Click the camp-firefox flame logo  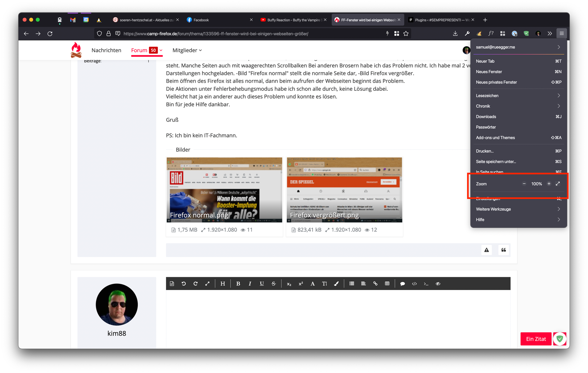pos(76,50)
